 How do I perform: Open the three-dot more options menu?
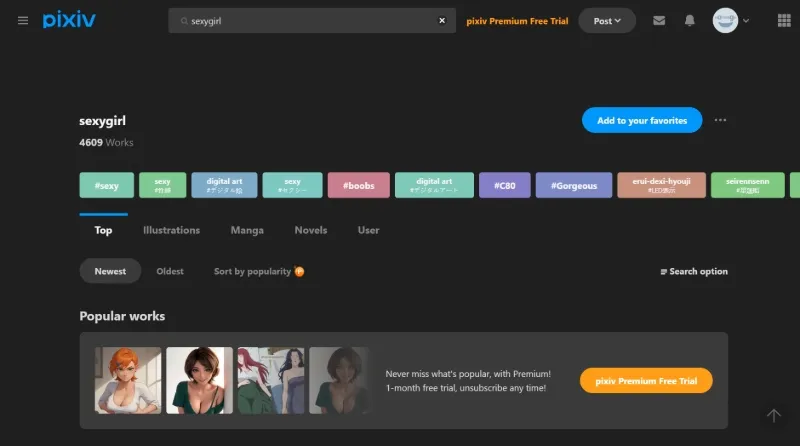point(720,120)
